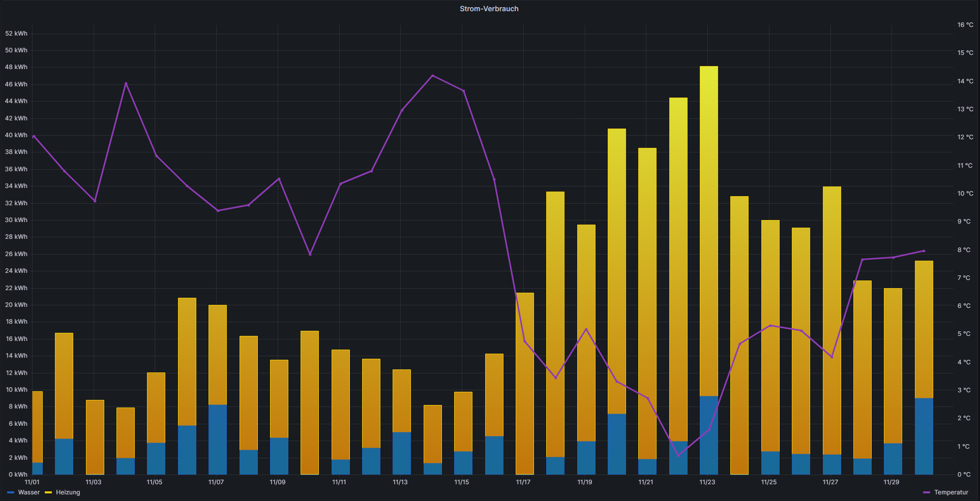The width and height of the screenshot is (980, 501).
Task: Click the 52 kWh y-axis label
Action: (x=16, y=34)
